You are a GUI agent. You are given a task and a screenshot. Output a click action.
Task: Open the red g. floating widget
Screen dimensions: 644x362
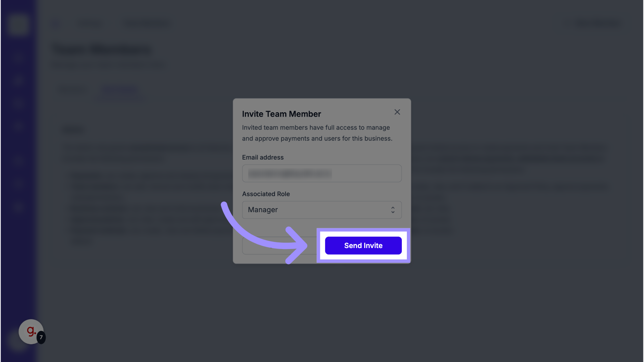(x=30, y=331)
